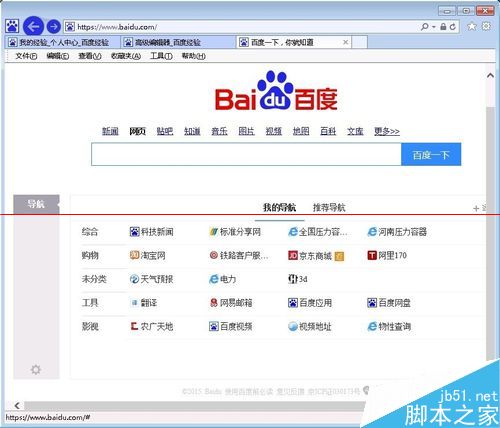
Task: Open the 图片 link
Action: 246,131
